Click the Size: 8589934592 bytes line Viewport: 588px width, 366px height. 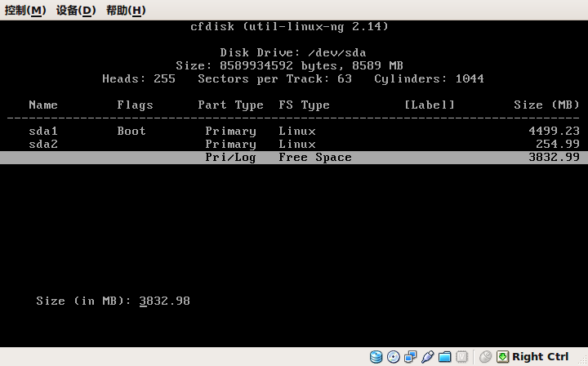(289, 65)
